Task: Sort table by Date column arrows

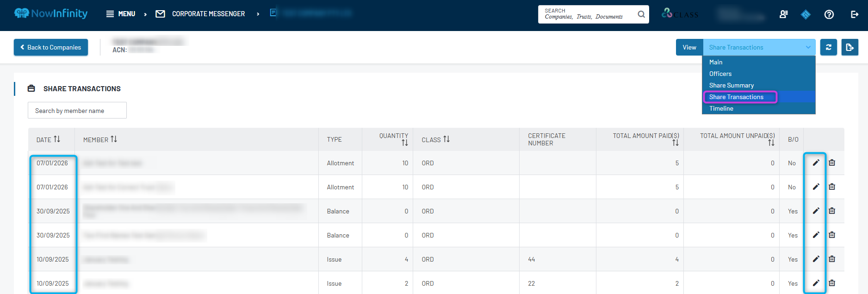Action: pos(57,139)
